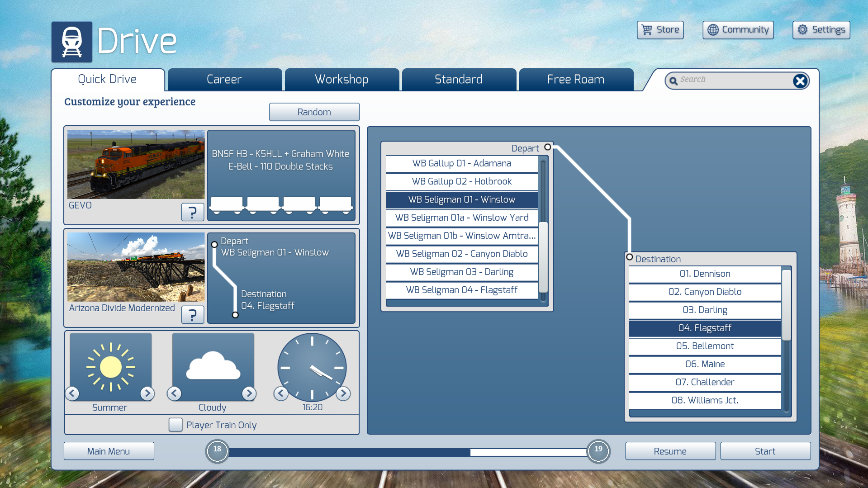Viewport: 868px width, 488px height.
Task: Open the Standard tab
Action: 459,80
